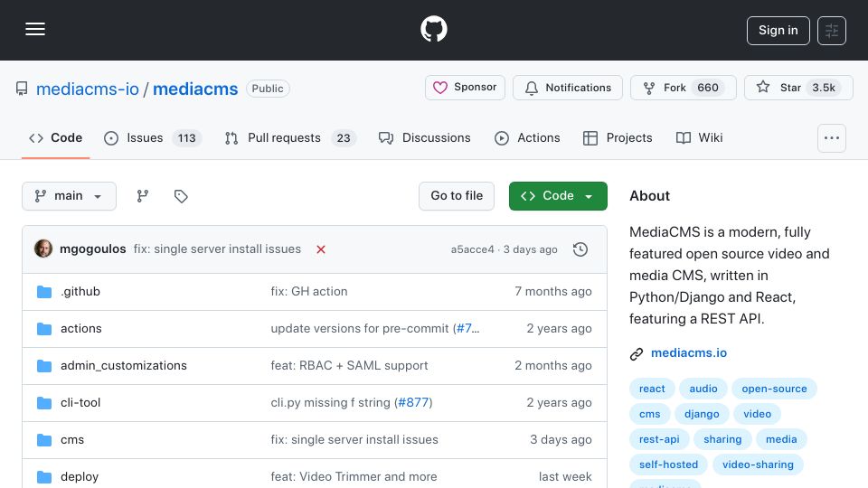Select the cms topic tag
The image size is (868, 488).
point(649,414)
